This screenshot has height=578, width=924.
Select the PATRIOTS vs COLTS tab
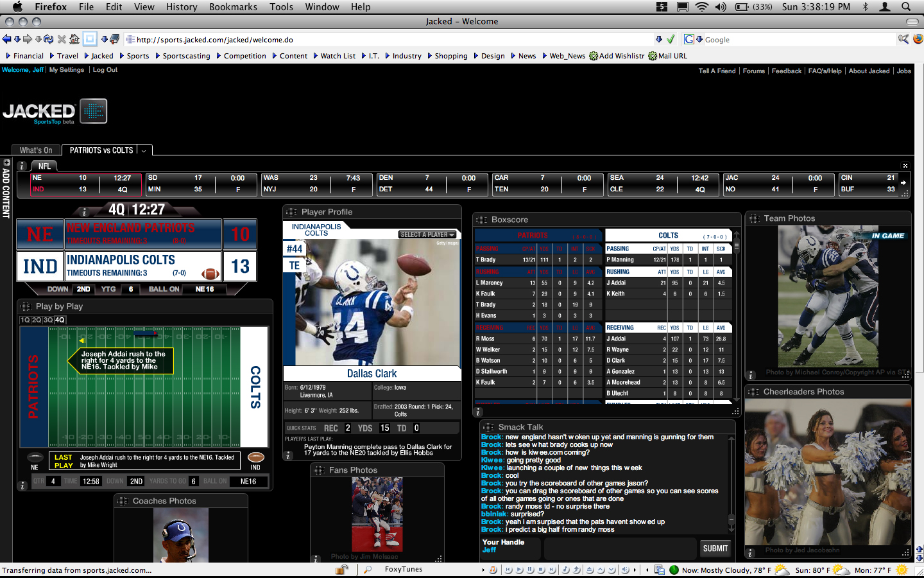click(x=101, y=150)
